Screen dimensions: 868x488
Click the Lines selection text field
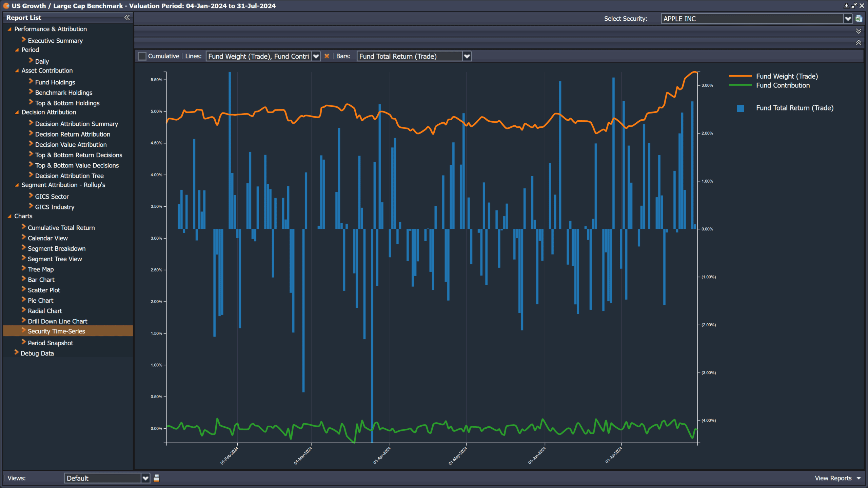point(259,56)
